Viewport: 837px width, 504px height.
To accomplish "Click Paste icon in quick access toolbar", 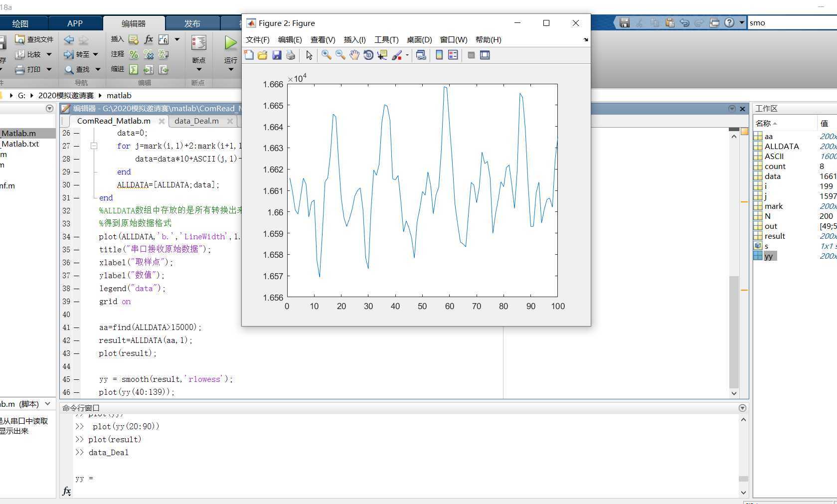I will (670, 23).
